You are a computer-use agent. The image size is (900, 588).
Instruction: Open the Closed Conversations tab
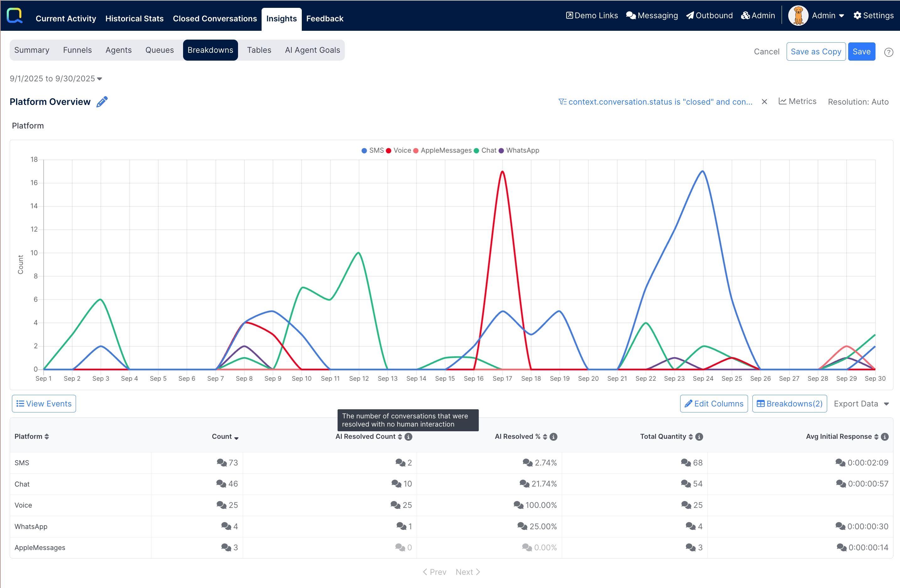(x=215, y=19)
